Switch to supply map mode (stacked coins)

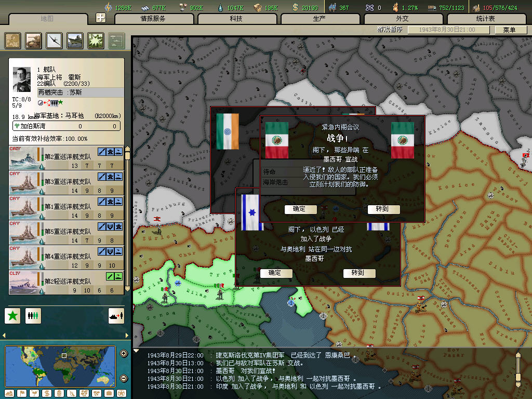point(59,393)
